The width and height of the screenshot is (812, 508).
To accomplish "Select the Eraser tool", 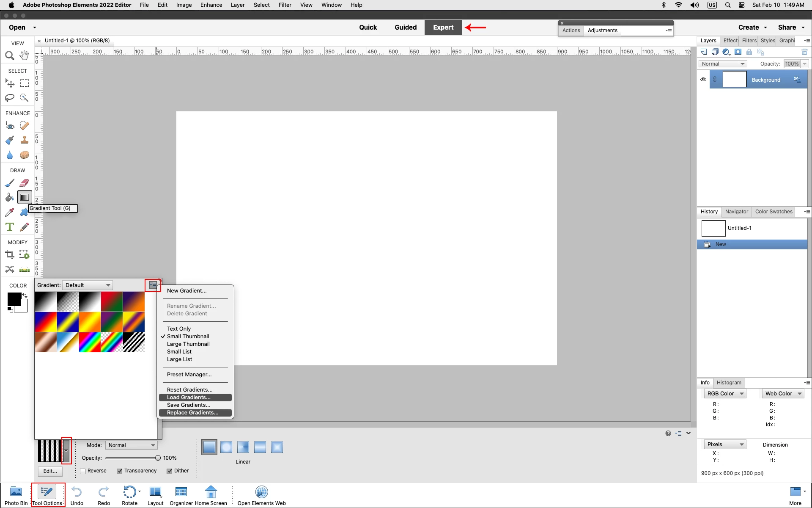I will (25, 183).
